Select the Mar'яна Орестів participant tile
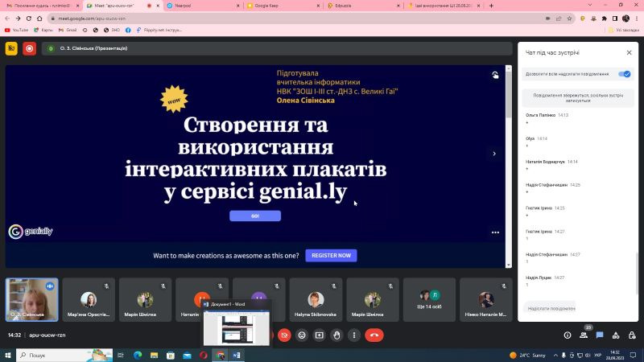Viewport: 644px width, 362px height. coord(89,299)
